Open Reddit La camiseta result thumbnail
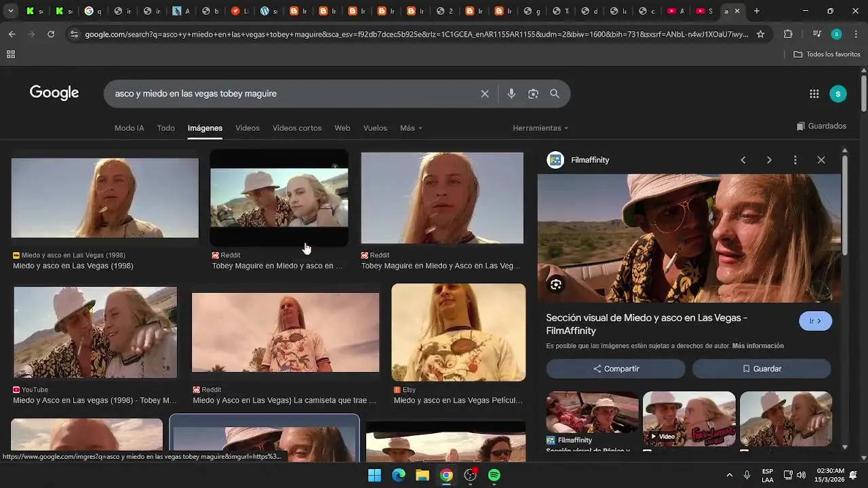 285,332
